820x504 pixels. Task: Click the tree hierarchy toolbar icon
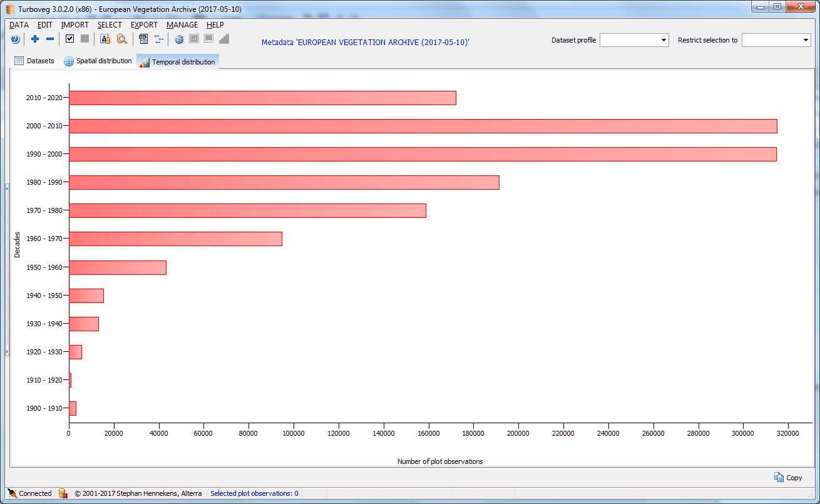[158, 39]
